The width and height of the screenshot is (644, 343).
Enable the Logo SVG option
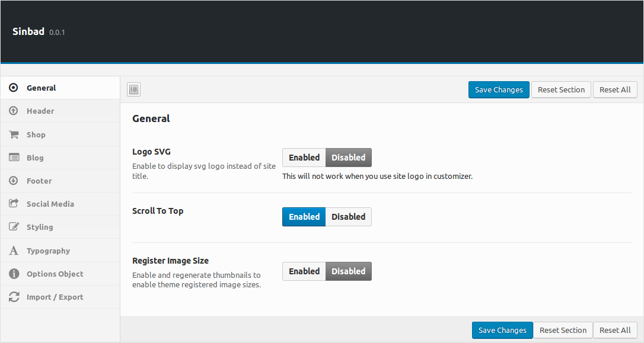pyautogui.click(x=304, y=158)
